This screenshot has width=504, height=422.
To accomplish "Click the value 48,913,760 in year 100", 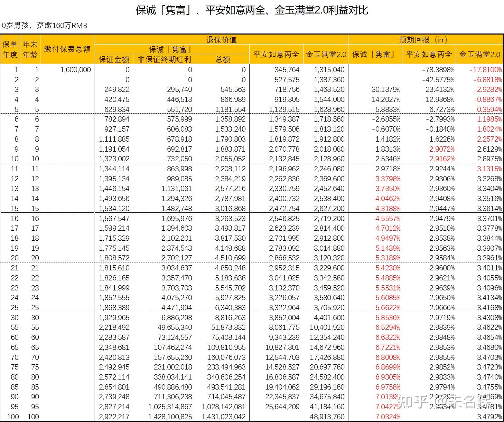I will (327, 417).
